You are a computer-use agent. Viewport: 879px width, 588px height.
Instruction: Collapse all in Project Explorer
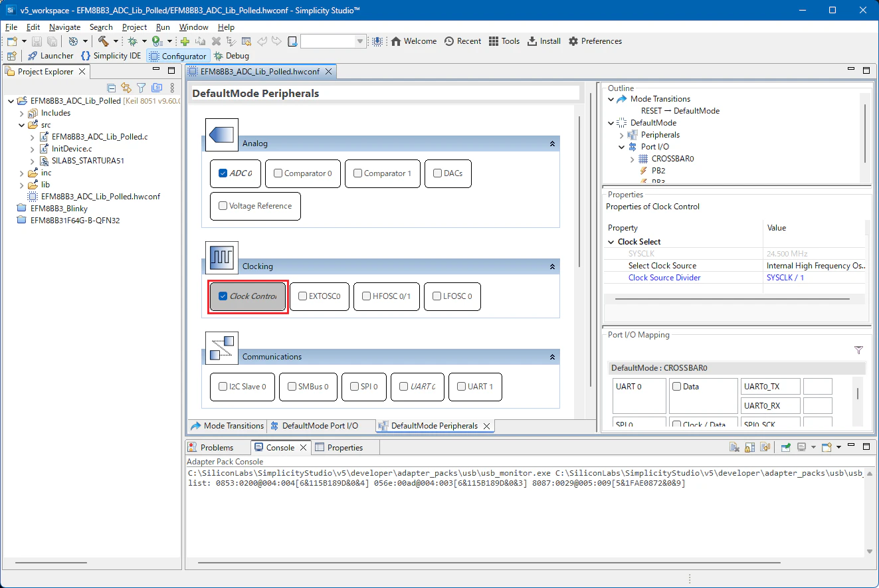111,88
